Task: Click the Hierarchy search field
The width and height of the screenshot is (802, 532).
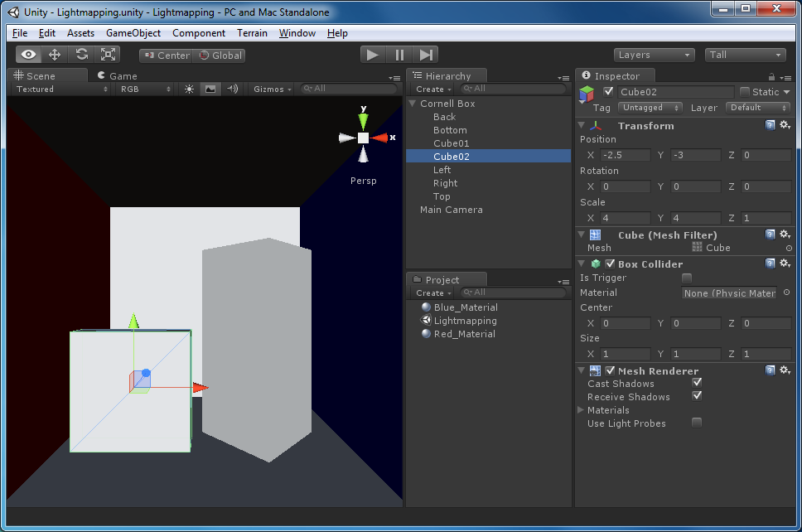Action: coord(513,89)
